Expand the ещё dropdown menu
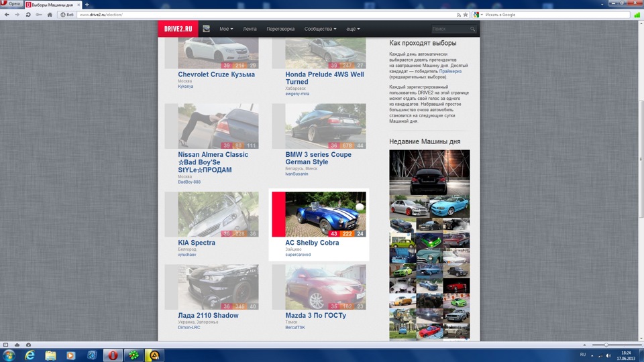Screen dimensions: 644x362 [x=353, y=29]
